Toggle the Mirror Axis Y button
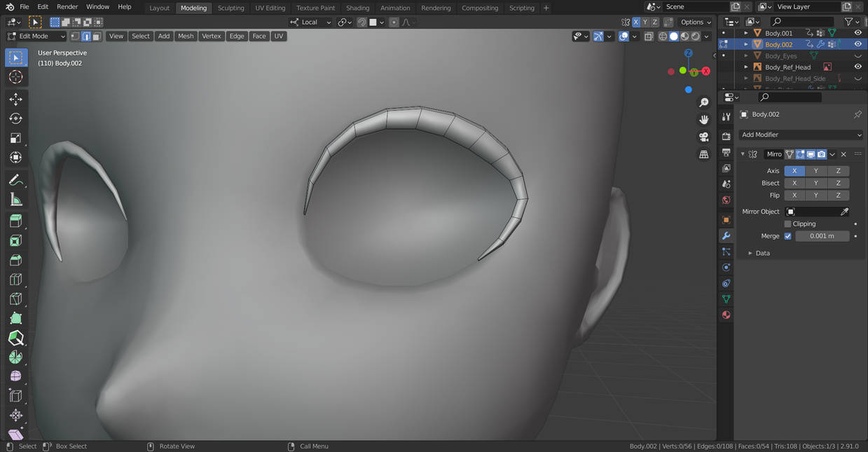 coord(816,171)
